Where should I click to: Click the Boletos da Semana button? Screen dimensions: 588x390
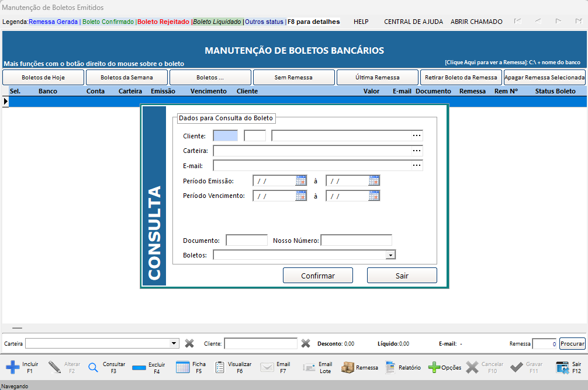click(x=127, y=78)
